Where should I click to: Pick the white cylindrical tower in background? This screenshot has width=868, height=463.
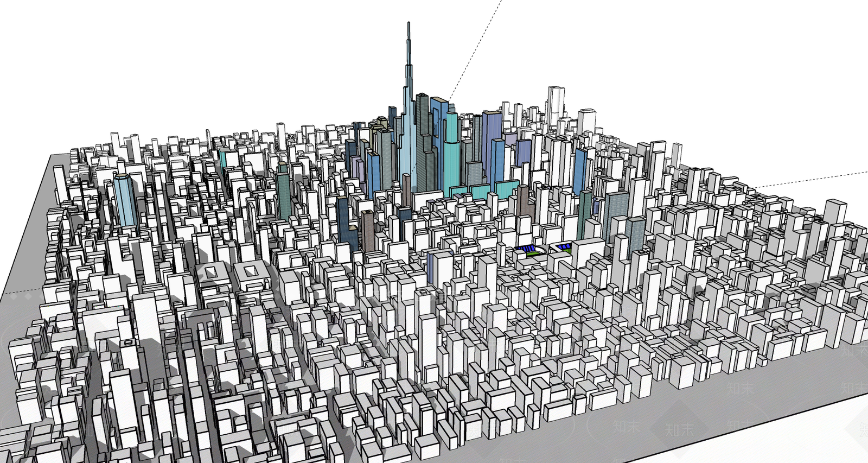(555, 106)
